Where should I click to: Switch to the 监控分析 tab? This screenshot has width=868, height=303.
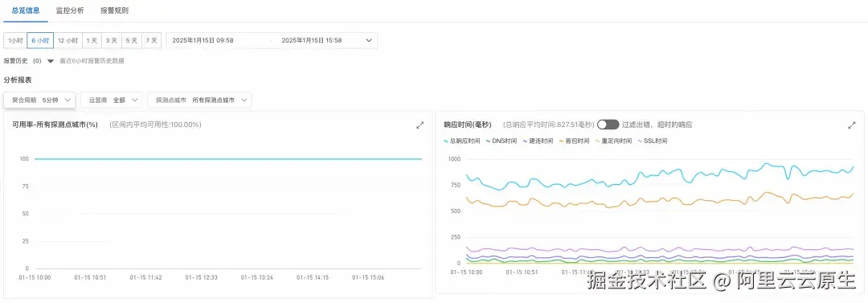[70, 10]
